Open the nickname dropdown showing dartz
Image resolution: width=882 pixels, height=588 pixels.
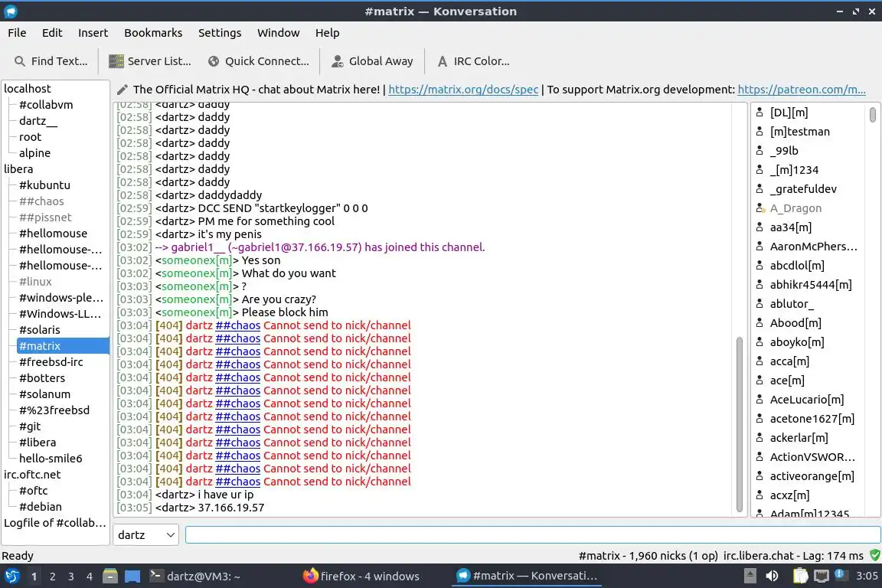tap(145, 534)
